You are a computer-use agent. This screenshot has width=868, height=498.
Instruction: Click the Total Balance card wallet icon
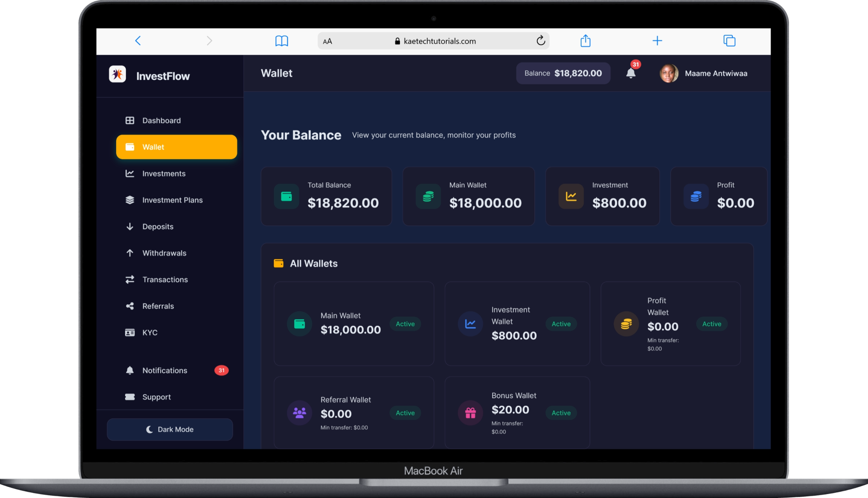pyautogui.click(x=287, y=196)
